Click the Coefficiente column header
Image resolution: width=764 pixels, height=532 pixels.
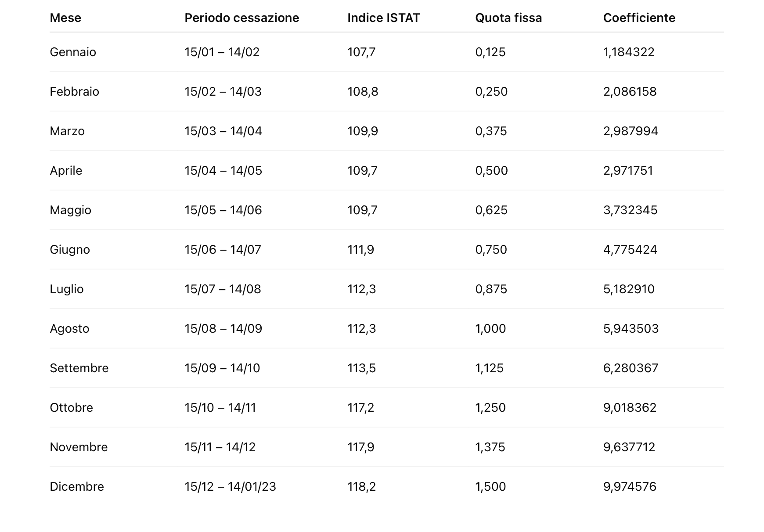click(x=639, y=18)
